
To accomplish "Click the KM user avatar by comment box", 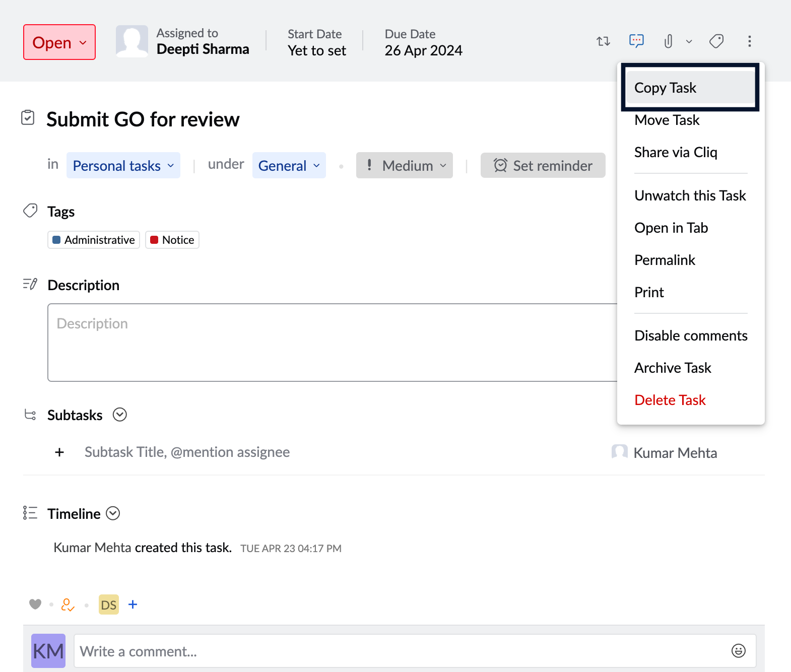I will [48, 651].
